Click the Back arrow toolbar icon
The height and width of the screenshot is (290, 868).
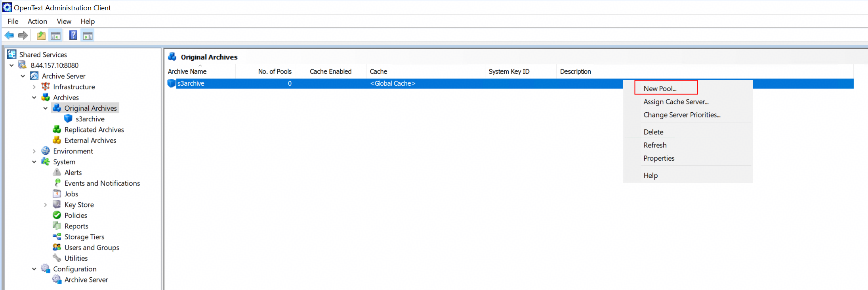[x=10, y=36]
